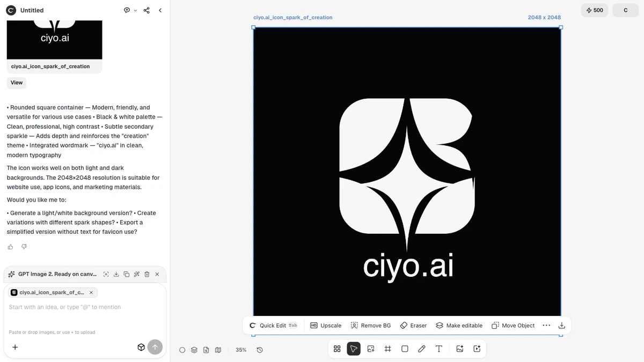Give a thumbs down to the response

coord(24,247)
